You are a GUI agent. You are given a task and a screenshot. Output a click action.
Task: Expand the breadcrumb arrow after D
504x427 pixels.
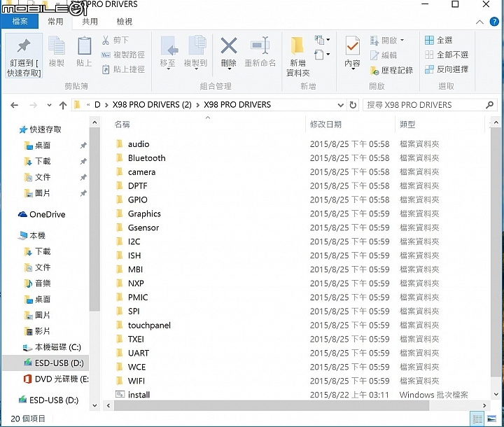[106, 105]
